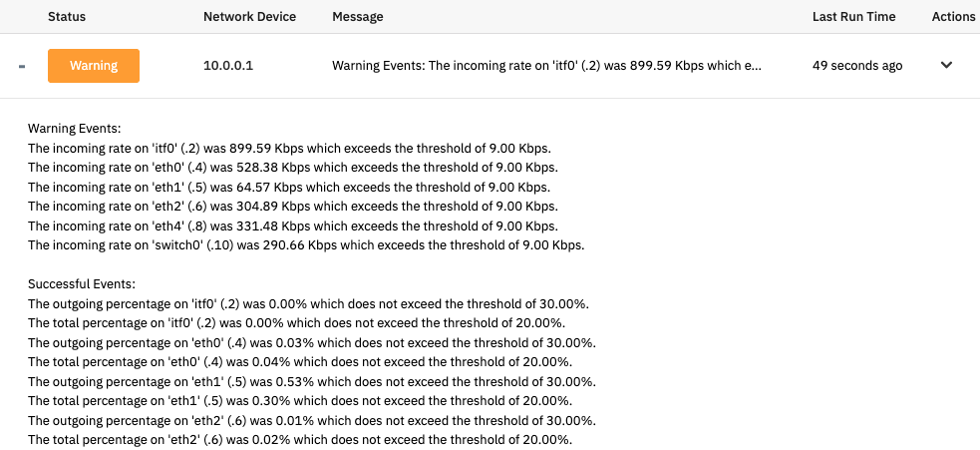Sort by the Last Run Time column header
The image size is (980, 450).
(854, 17)
